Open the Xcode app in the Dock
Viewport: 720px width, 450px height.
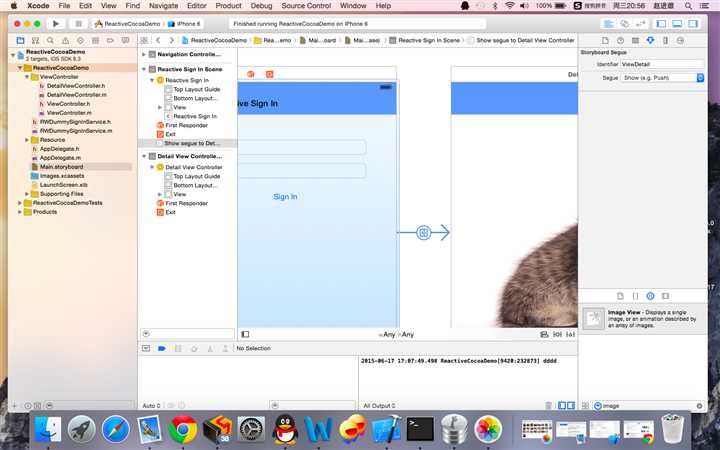(x=386, y=429)
